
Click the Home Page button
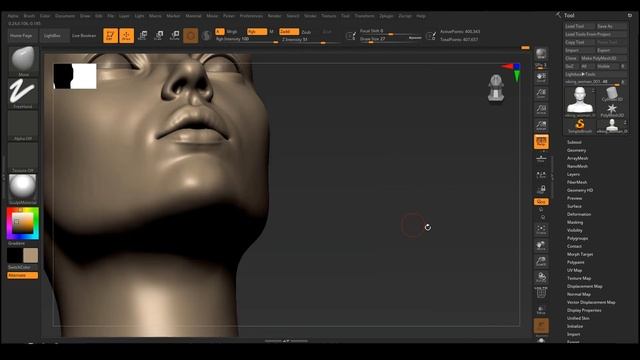pos(21,36)
